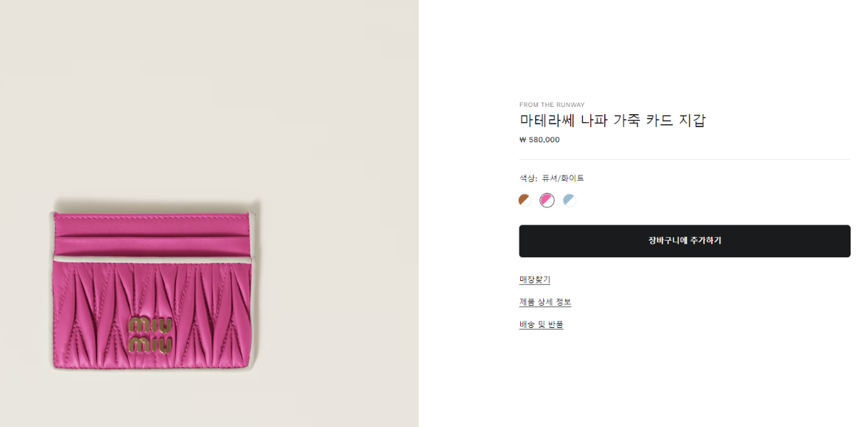The height and width of the screenshot is (427, 868).
Task: Select the brown and white color swatch
Action: point(525,200)
